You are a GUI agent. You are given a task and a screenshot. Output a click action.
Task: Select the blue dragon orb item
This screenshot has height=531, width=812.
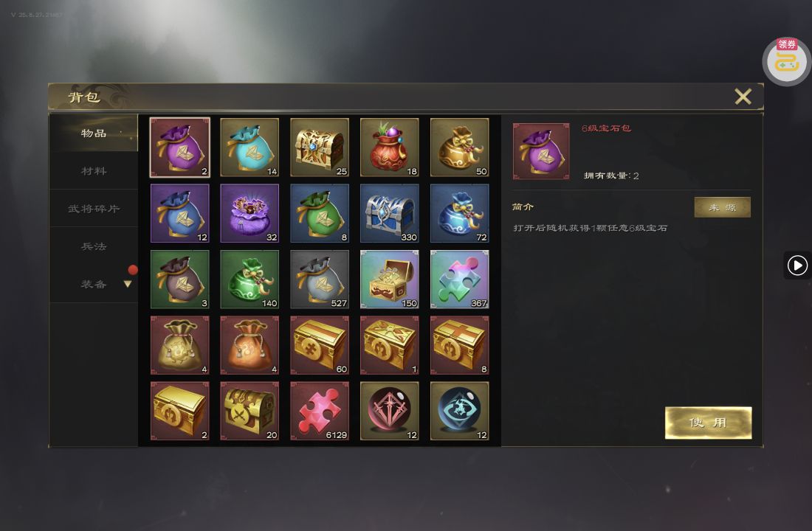[459, 411]
